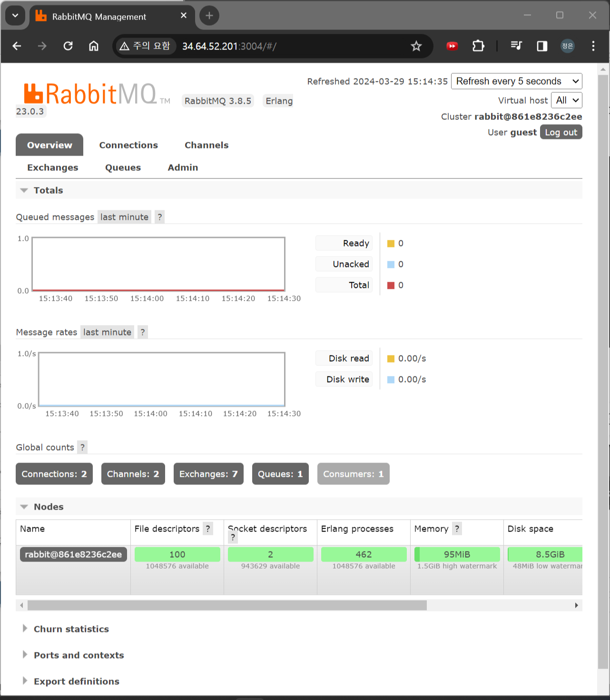
Task: Click the 95MiB memory usage bar
Action: (x=457, y=554)
